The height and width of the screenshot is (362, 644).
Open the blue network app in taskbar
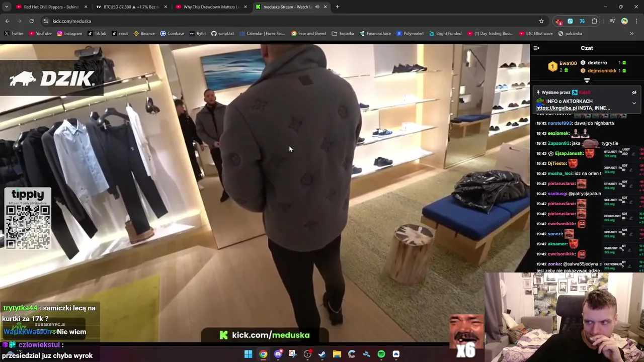[x=366, y=354]
